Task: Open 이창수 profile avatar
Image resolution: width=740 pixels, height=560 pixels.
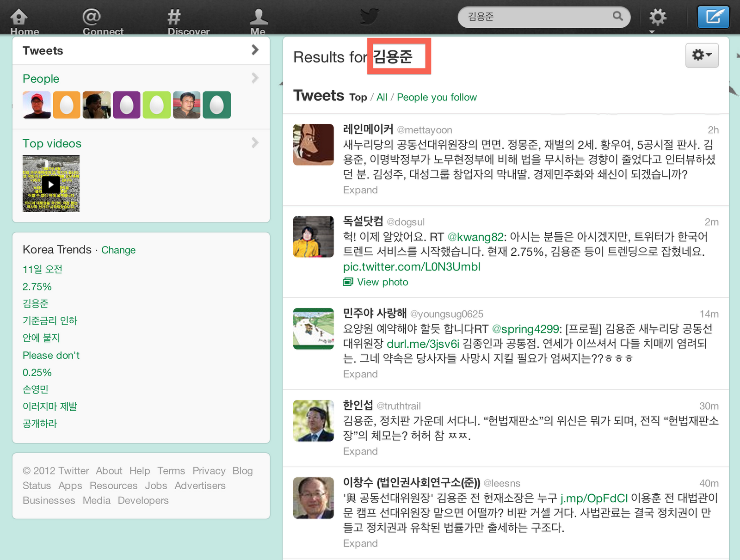Action: (313, 498)
